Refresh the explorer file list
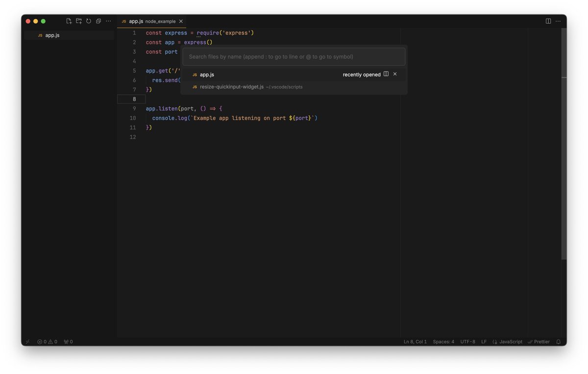 pos(89,21)
